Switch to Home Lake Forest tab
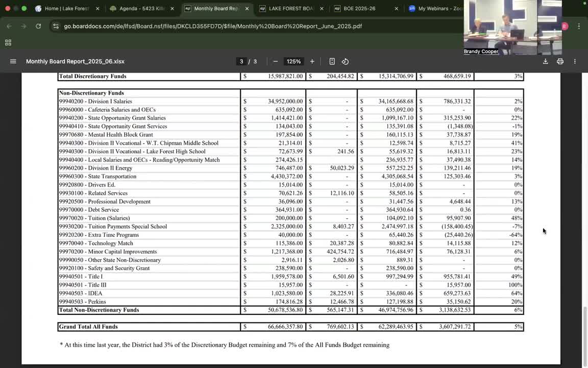 click(x=66, y=9)
